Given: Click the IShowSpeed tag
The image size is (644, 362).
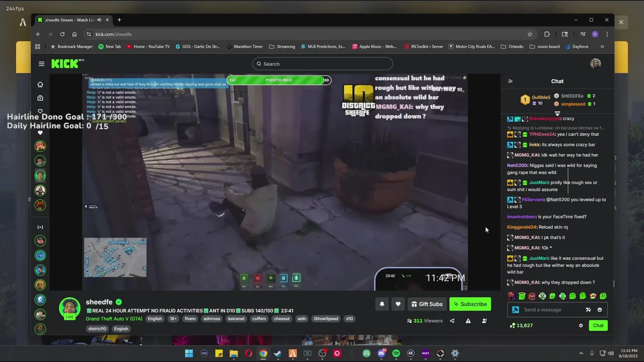Looking at the screenshot, I should coord(326,319).
